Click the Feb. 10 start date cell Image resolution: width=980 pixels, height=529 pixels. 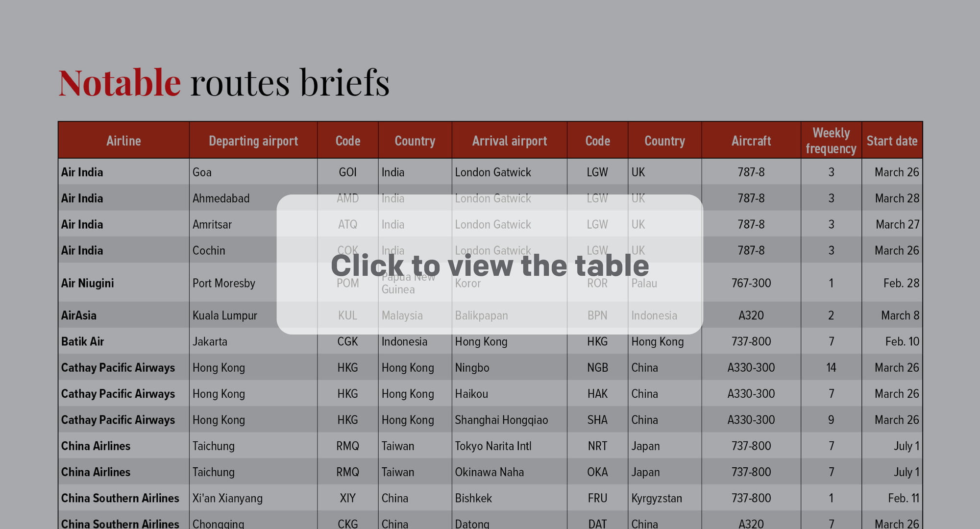coord(902,341)
